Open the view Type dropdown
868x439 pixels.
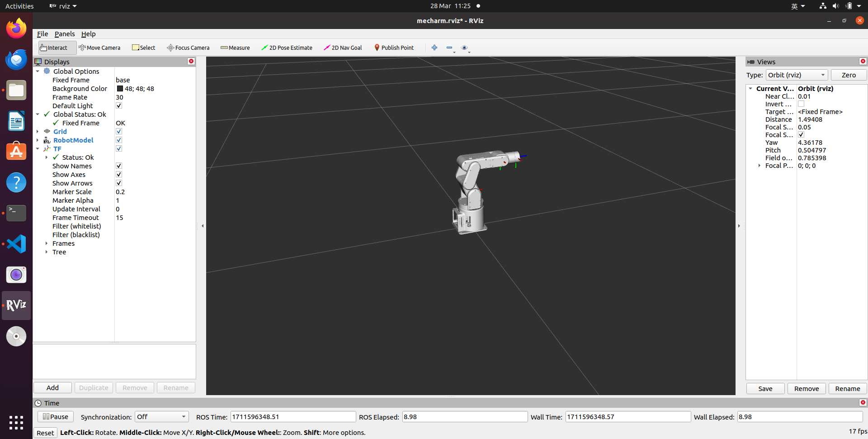[x=797, y=75]
